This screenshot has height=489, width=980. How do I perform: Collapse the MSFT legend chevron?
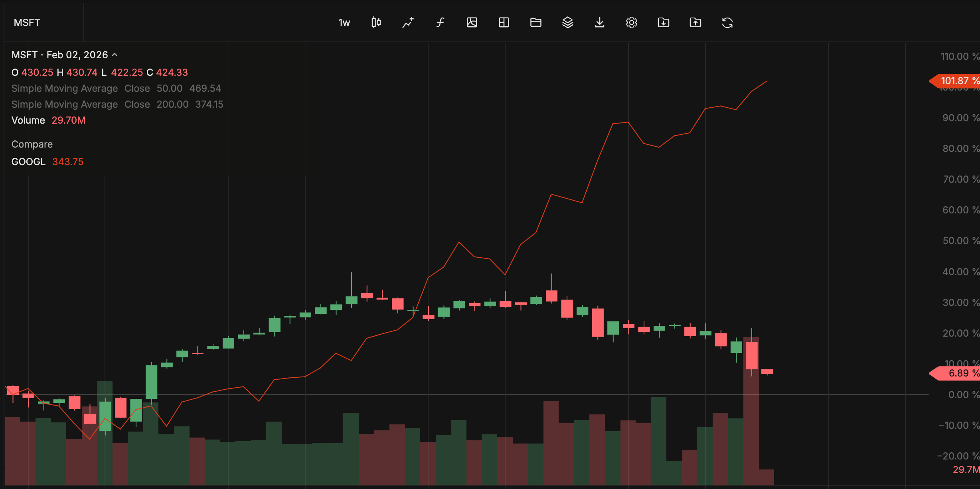coord(115,55)
